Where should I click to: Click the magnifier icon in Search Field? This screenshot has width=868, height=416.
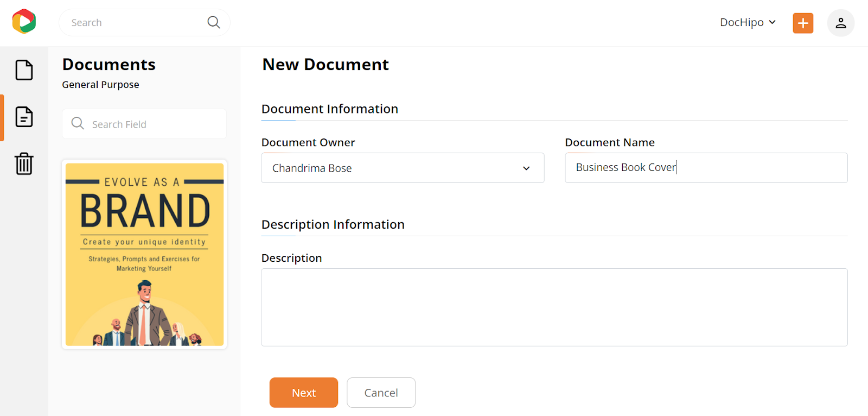[78, 124]
